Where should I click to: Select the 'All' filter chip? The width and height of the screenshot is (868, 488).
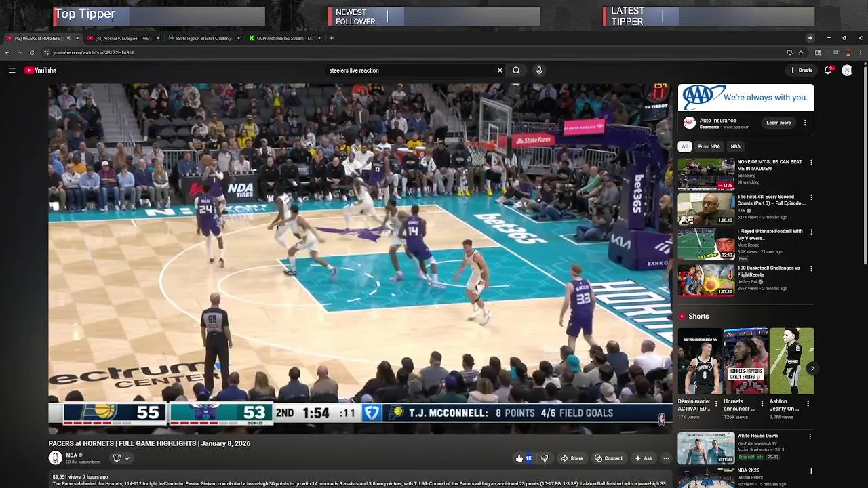(x=684, y=146)
